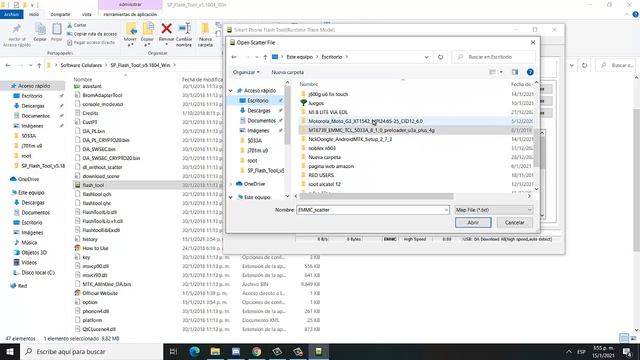Collapse Acceso rápido in the dialog tree
Image resolution: width=640 pixels, height=360 pixels.
tap(231, 91)
